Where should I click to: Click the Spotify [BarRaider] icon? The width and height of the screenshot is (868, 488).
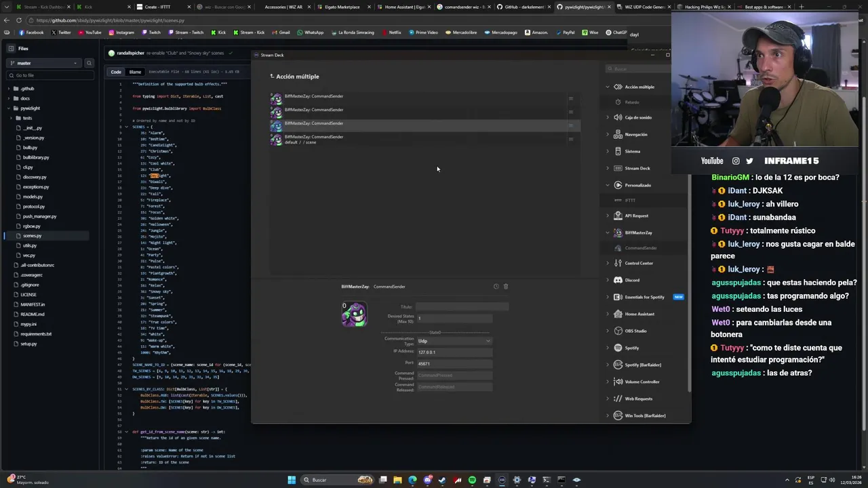[x=618, y=365]
